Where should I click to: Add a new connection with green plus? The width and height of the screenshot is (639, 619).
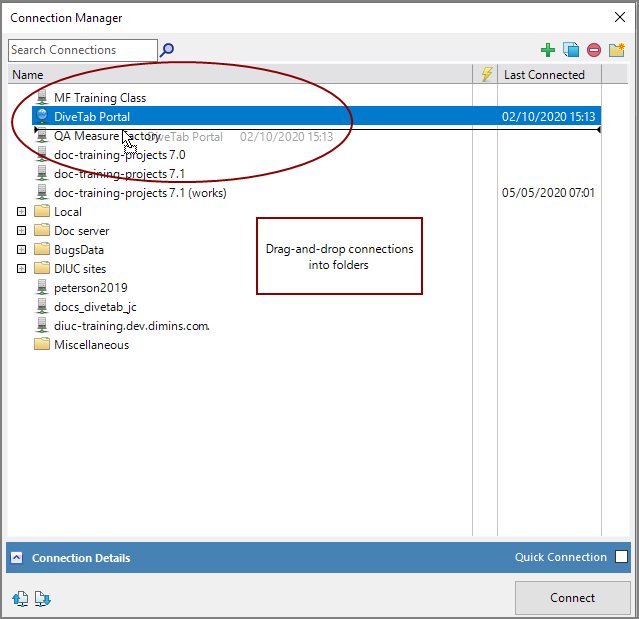(547, 50)
